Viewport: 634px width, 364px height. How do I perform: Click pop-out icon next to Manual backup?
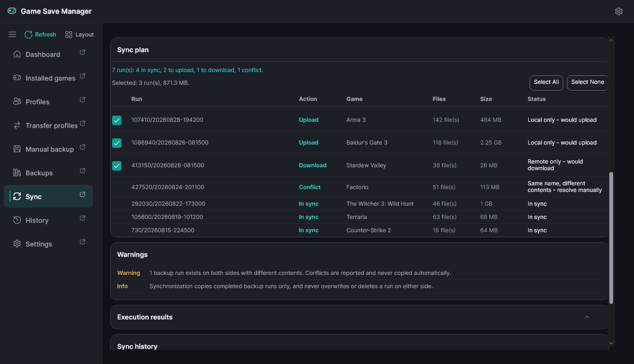83,147
